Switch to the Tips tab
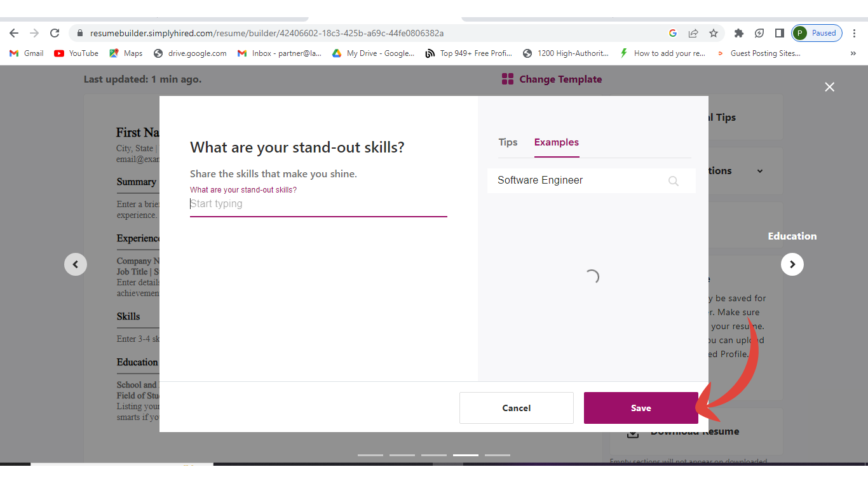The image size is (868, 488). 508,142
